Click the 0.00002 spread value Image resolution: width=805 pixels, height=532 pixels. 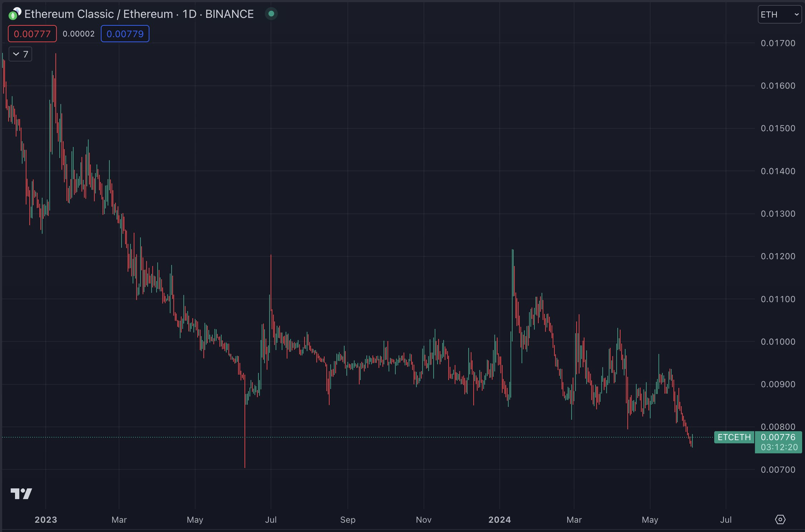pos(79,34)
